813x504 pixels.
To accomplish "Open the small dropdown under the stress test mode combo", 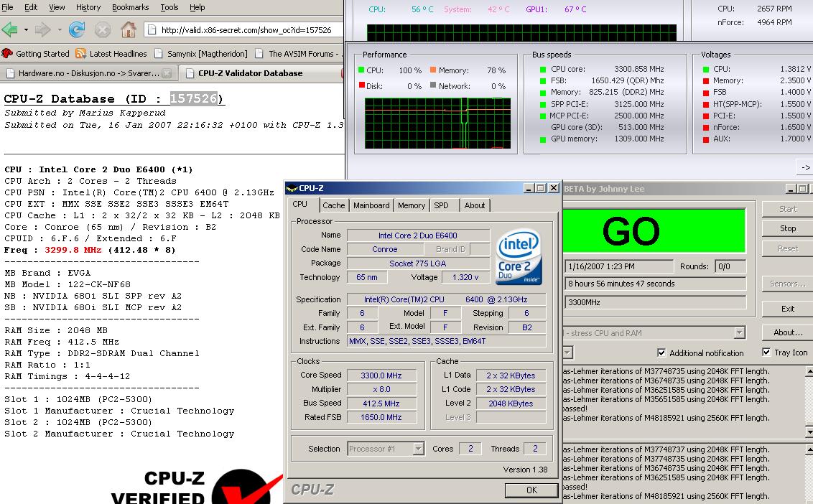I will 568,353.
